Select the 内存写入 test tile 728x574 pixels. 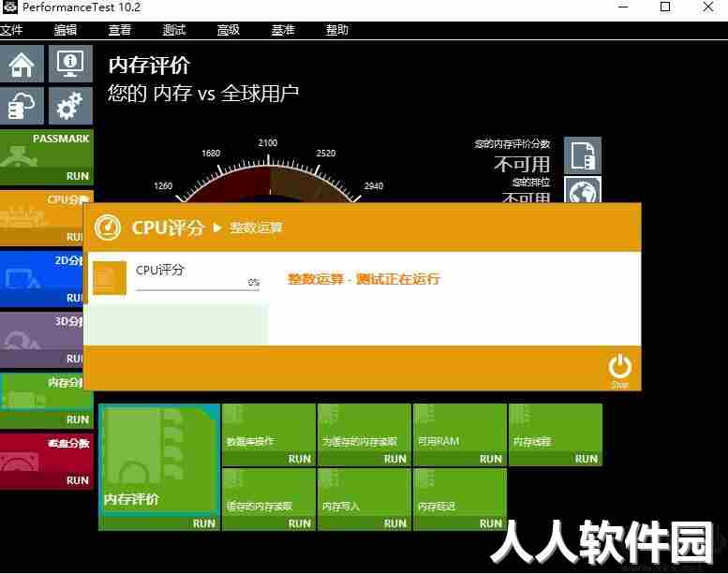[x=364, y=493]
